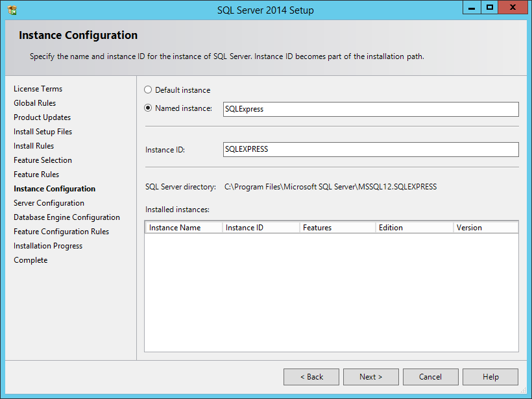The width and height of the screenshot is (532, 399).
Task: Cancel the SQL Server setup
Action: click(430, 377)
